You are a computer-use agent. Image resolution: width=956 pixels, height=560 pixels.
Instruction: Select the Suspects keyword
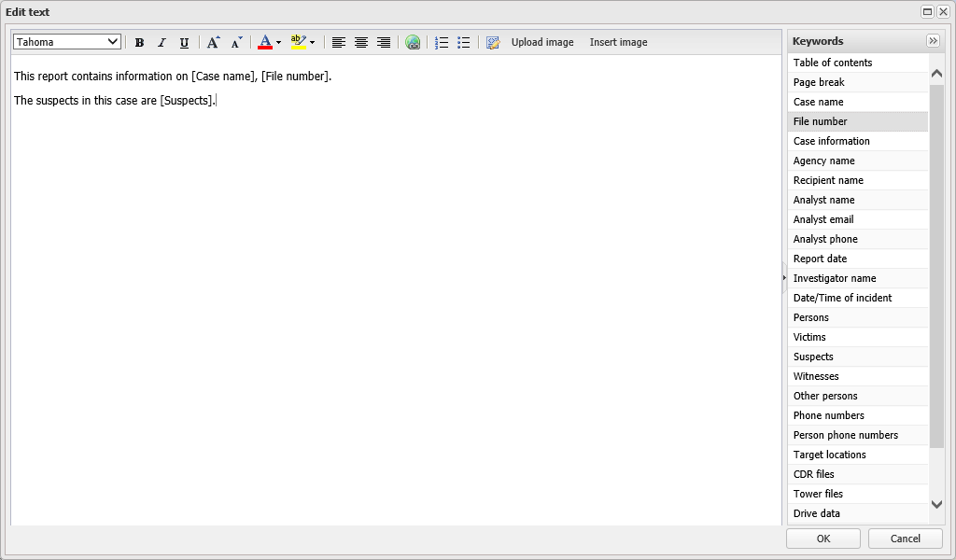pos(813,357)
